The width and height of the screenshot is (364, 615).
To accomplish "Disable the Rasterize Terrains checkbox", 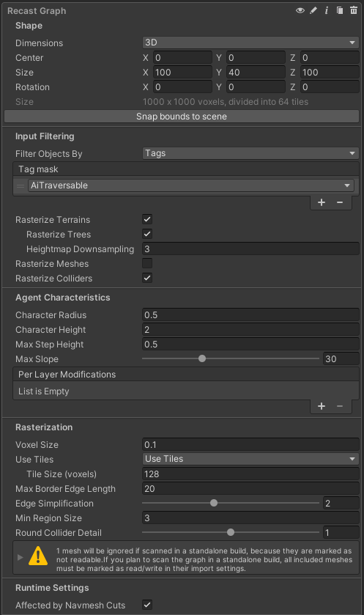I will [147, 219].
